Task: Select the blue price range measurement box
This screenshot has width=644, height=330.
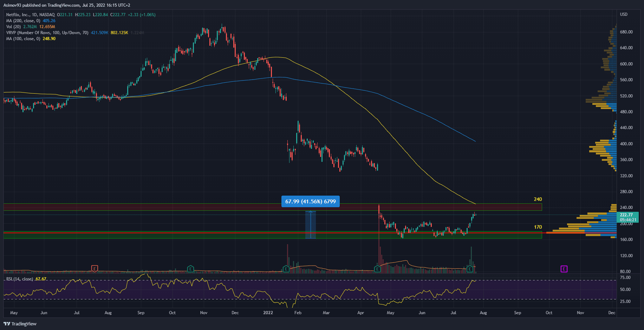Action: 311,224
